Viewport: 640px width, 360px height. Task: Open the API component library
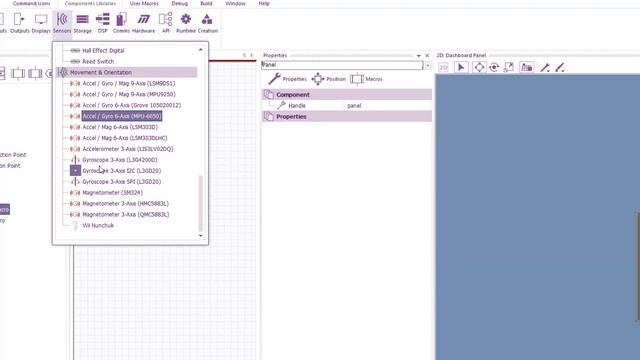pyautogui.click(x=165, y=23)
